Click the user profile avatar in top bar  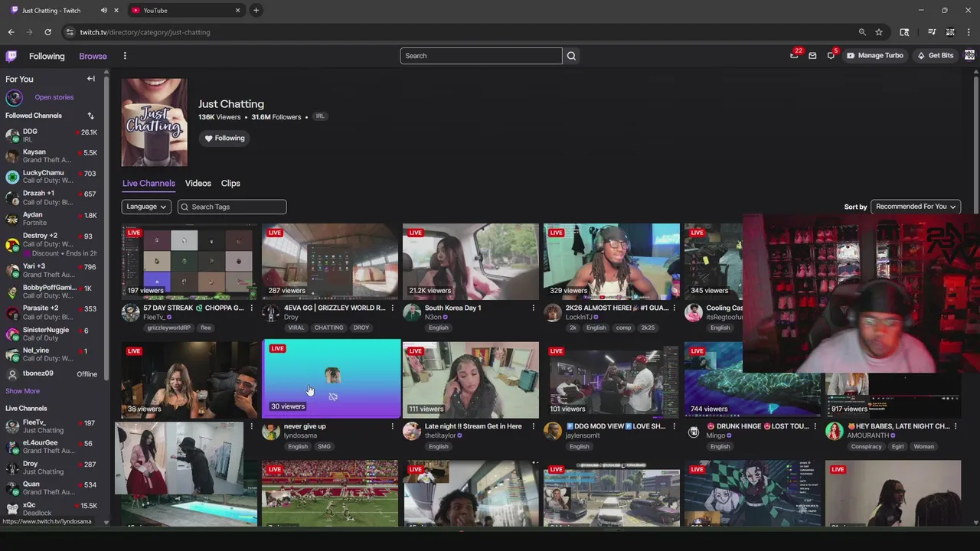pos(969,55)
